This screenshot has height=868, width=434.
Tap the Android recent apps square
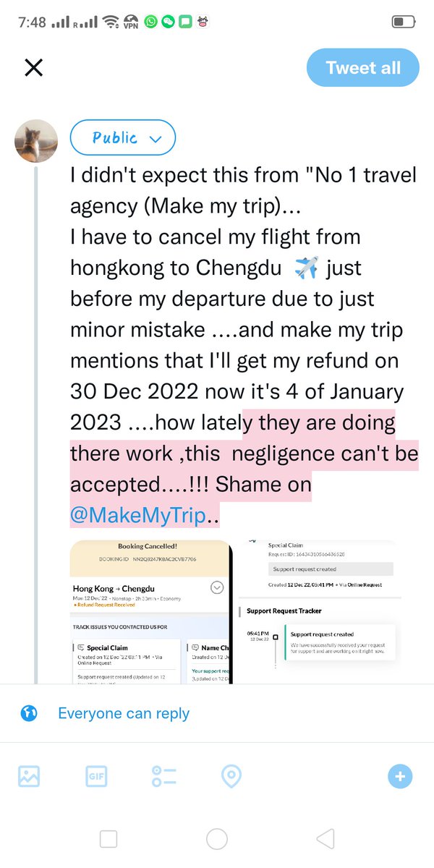(x=109, y=839)
